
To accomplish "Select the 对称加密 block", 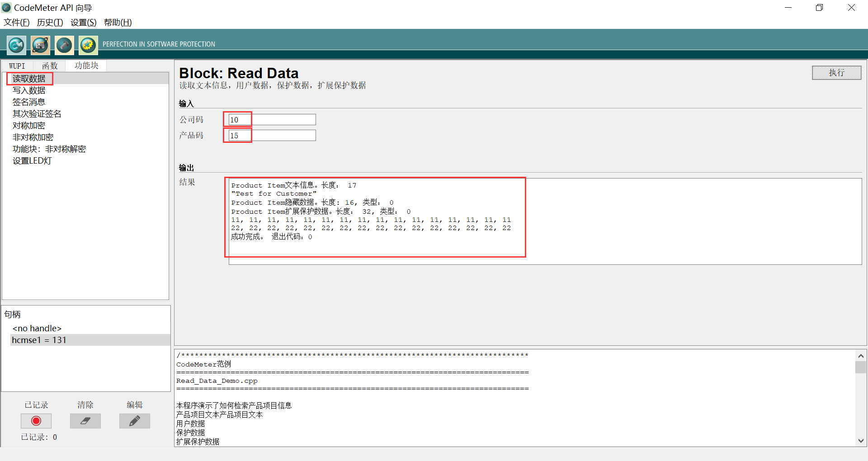I will [x=29, y=126].
